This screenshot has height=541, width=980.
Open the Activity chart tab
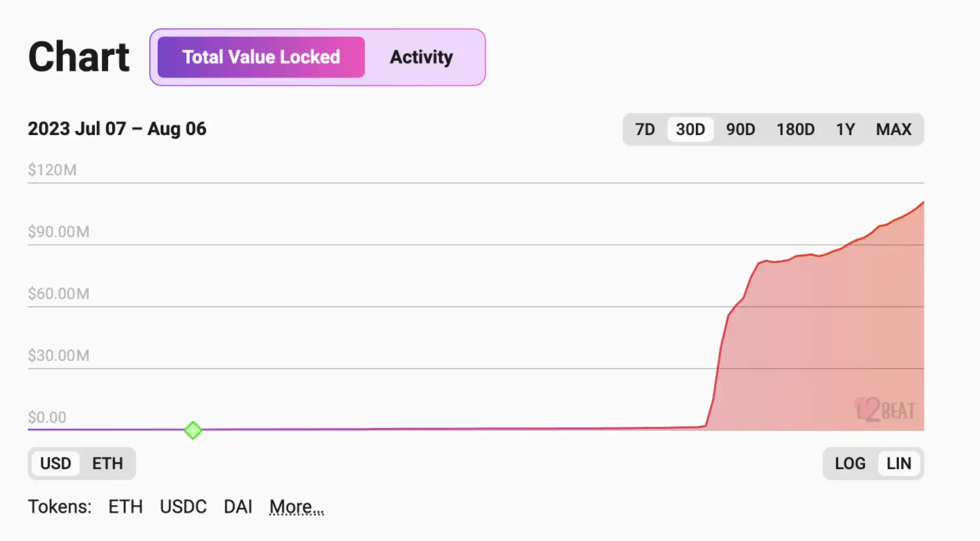tap(421, 57)
